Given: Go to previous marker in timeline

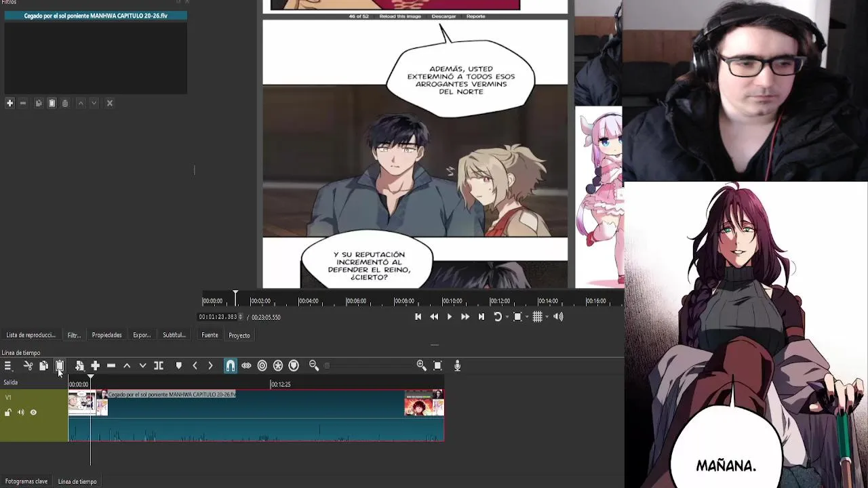Looking at the screenshot, I should pyautogui.click(x=195, y=365).
